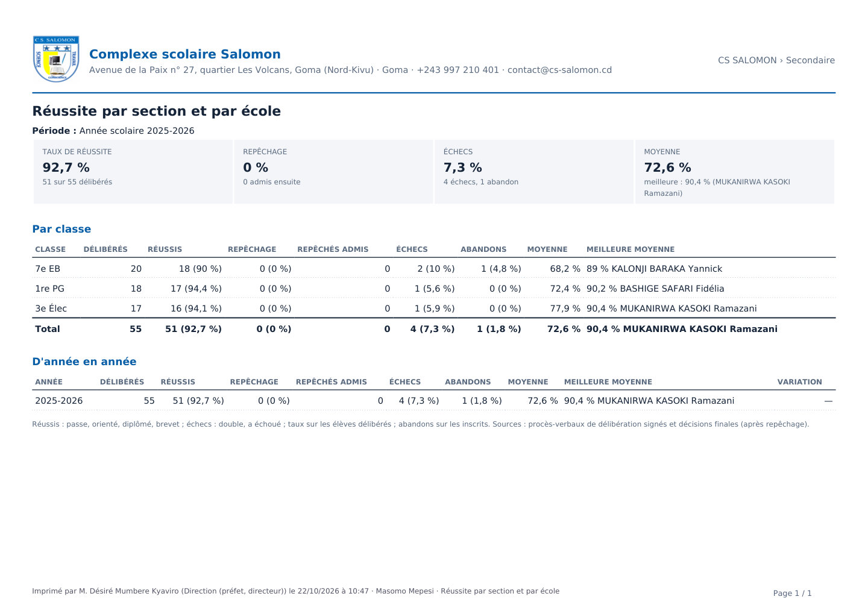Click the "Par classe" section heading

(61, 229)
